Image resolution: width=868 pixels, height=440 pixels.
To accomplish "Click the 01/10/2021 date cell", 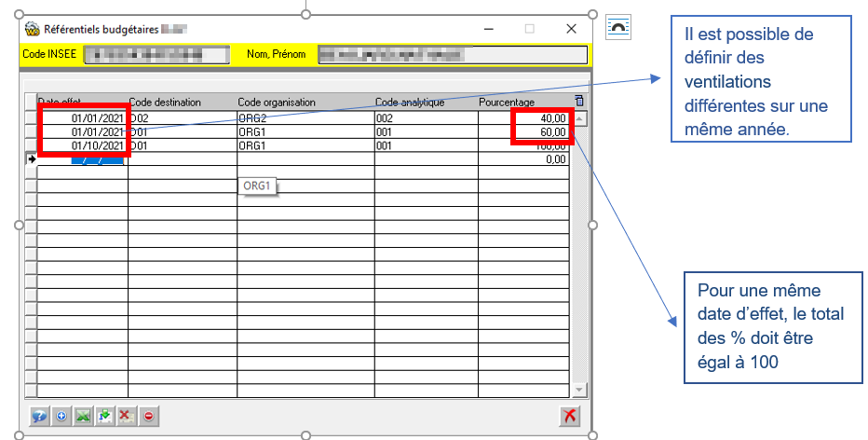I will pyautogui.click(x=83, y=145).
